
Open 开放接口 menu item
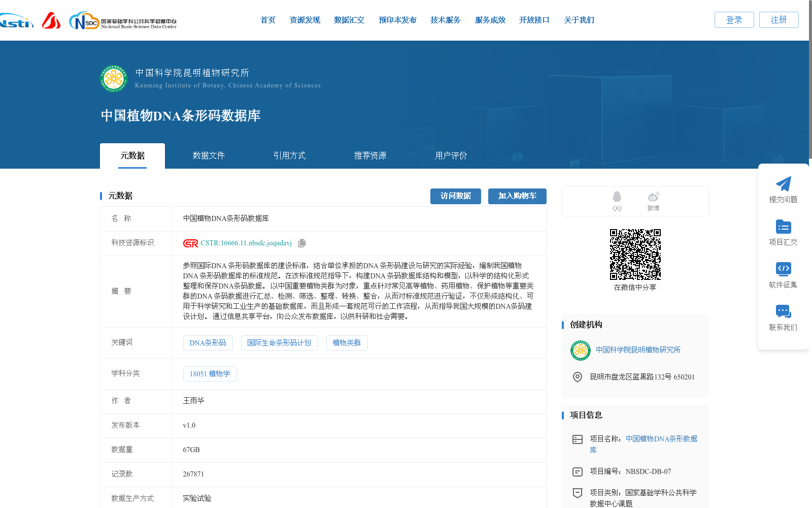[x=534, y=20]
